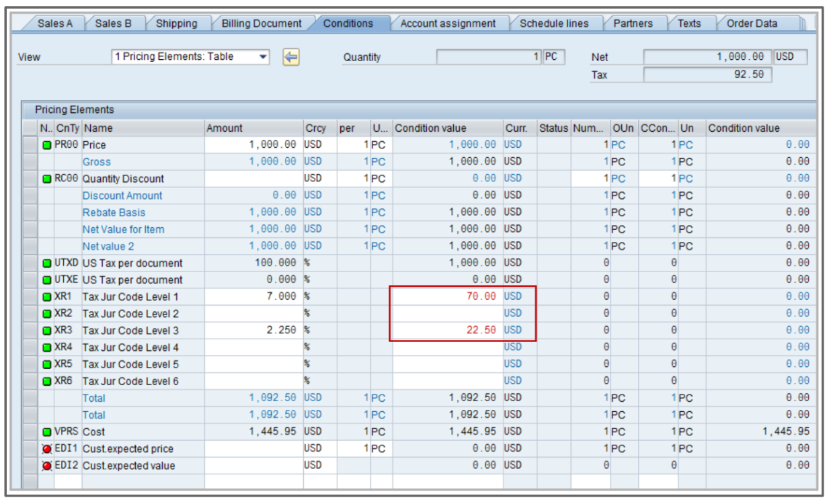
Task: Select the VPRS Cost row selector box
Action: (x=30, y=432)
